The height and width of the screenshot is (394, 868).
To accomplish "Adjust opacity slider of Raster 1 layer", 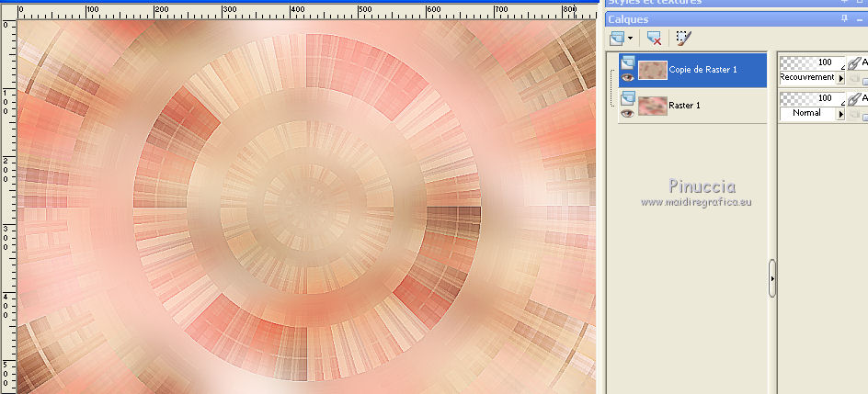I will pos(812,97).
